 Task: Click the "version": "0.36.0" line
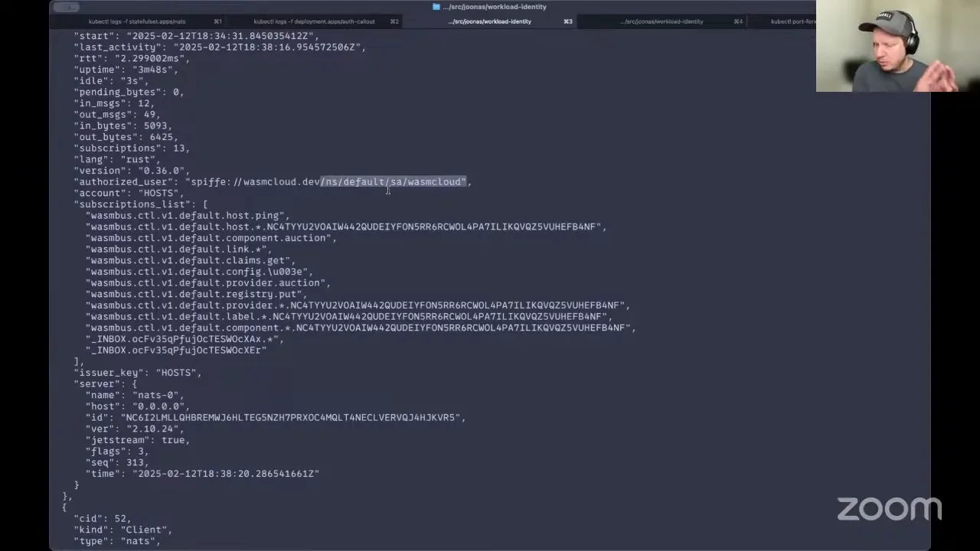pyautogui.click(x=132, y=171)
